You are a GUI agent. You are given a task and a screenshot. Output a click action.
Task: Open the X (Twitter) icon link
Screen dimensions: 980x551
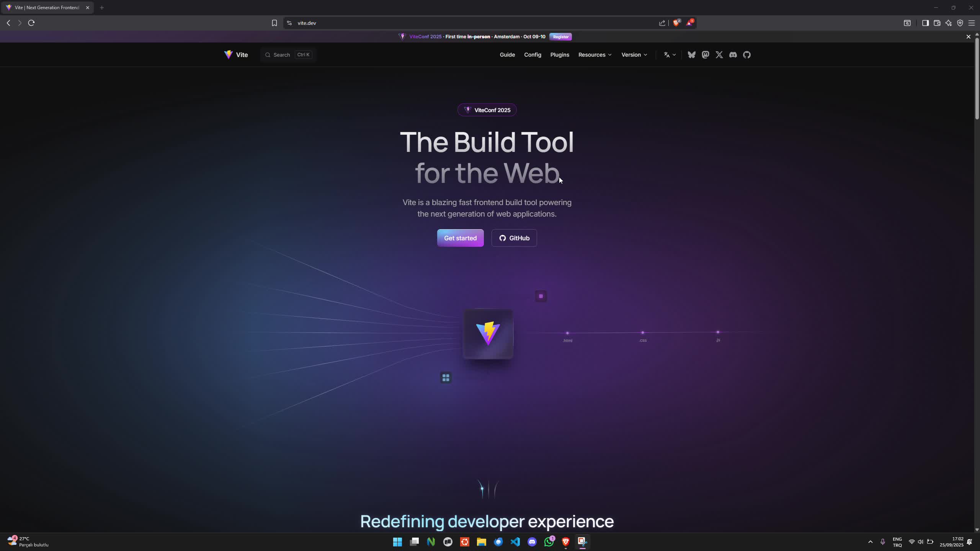pos(719,55)
